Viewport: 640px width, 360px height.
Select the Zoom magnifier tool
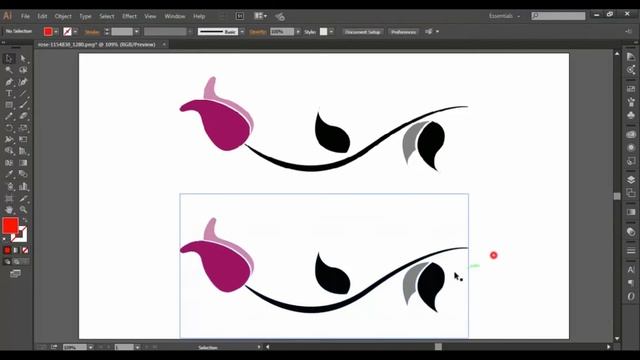pyautogui.click(x=23, y=210)
